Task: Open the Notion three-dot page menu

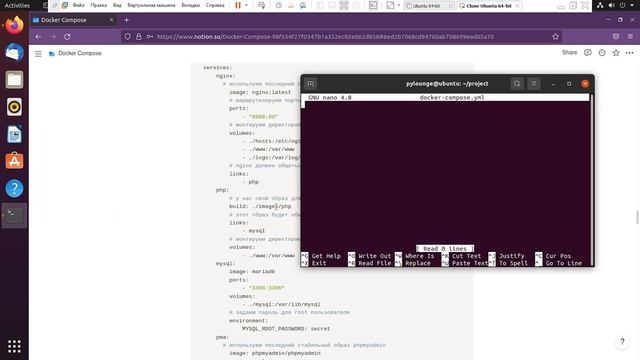Action: pos(630,53)
